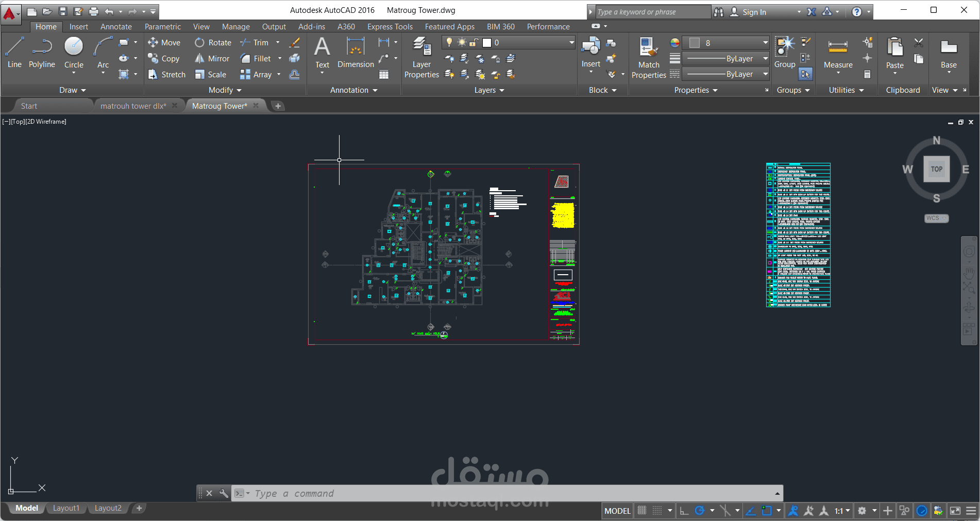Click the new drawing tab plus button
Screen dimensions: 980x521
(x=278, y=106)
